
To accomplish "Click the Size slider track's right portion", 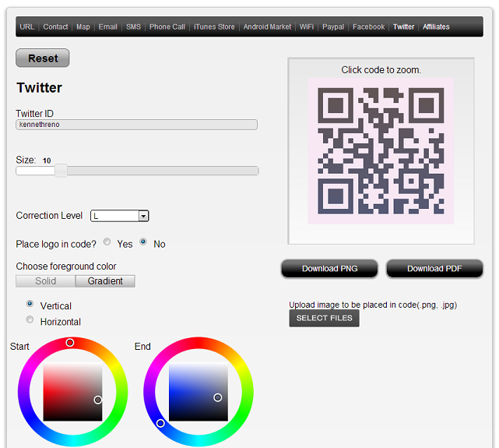I will pos(163,171).
